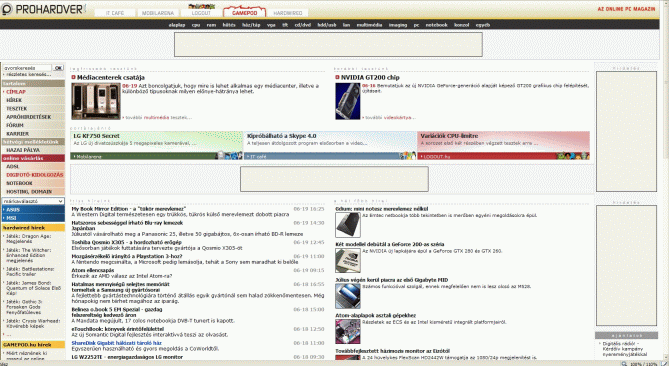Screen dimensions: 669x366
Task: Select 'hdd/usb' in the black category bar
Action: pos(327,25)
